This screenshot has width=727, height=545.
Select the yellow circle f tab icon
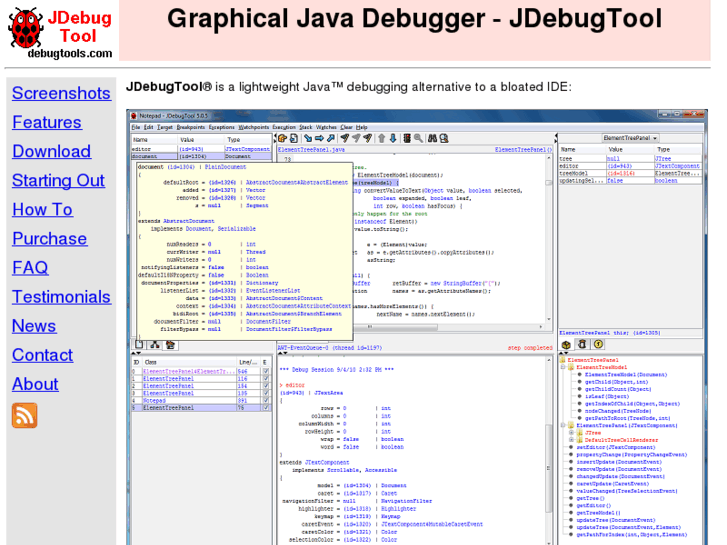(x=598, y=344)
